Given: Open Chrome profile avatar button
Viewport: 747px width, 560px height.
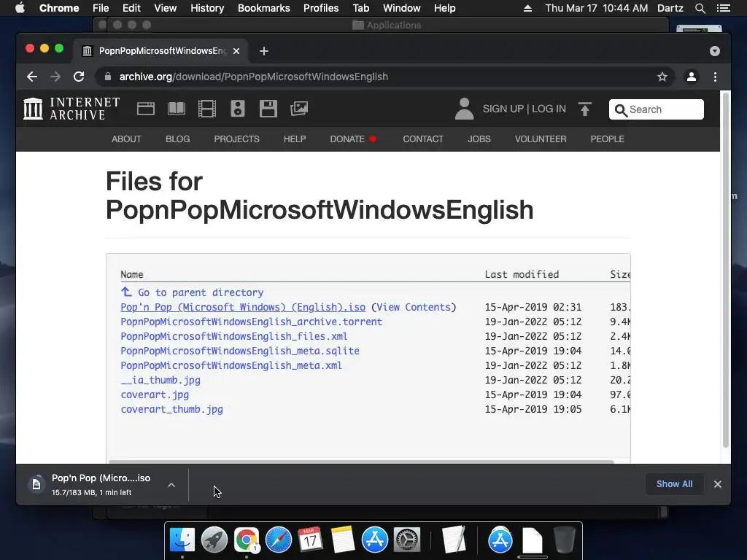Looking at the screenshot, I should [692, 77].
